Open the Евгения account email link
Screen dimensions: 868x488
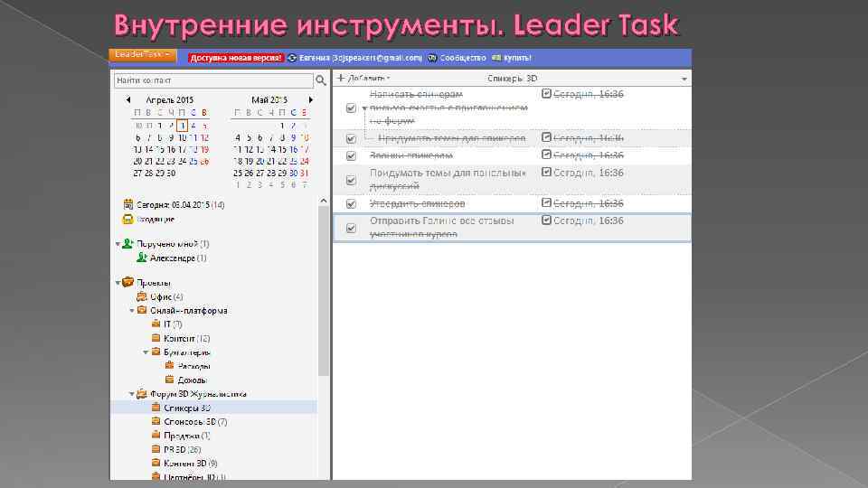tap(361, 58)
